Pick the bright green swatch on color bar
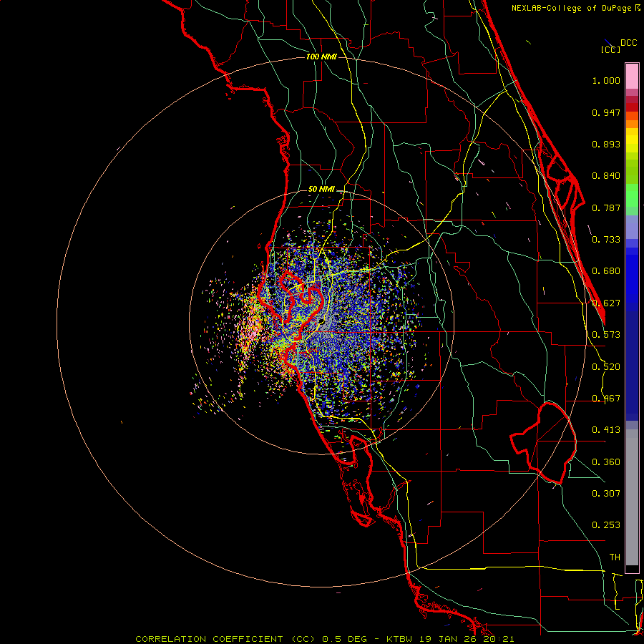Image resolution: width=644 pixels, height=644 pixels. pos(632,195)
